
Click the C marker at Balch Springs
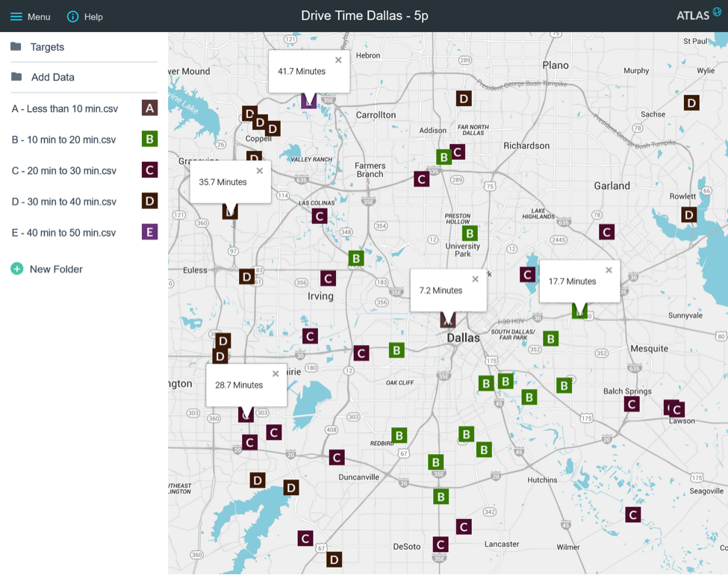(632, 404)
